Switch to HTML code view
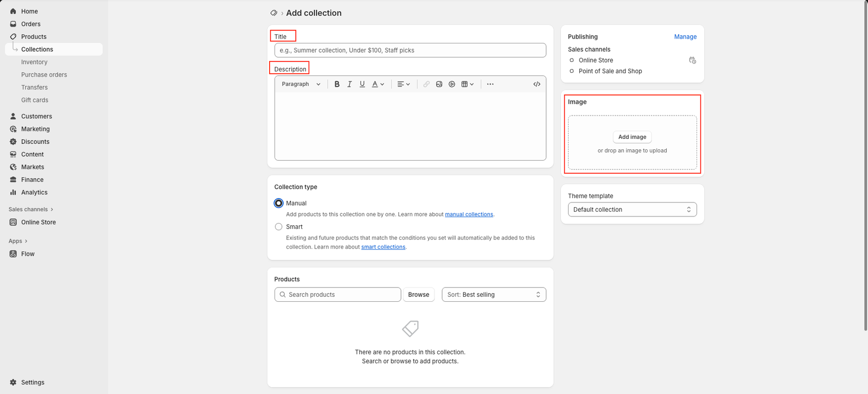The height and width of the screenshot is (394, 868). [537, 84]
